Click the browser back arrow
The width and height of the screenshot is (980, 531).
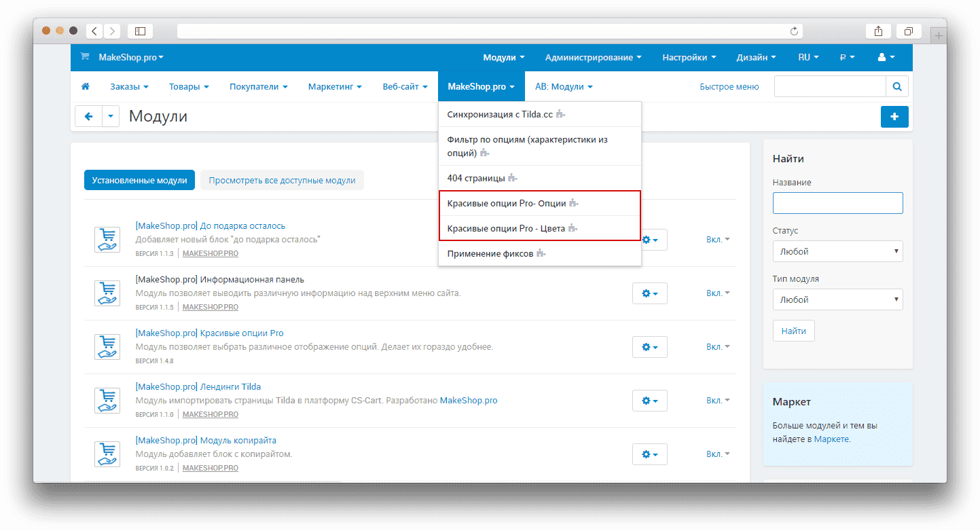coord(94,31)
